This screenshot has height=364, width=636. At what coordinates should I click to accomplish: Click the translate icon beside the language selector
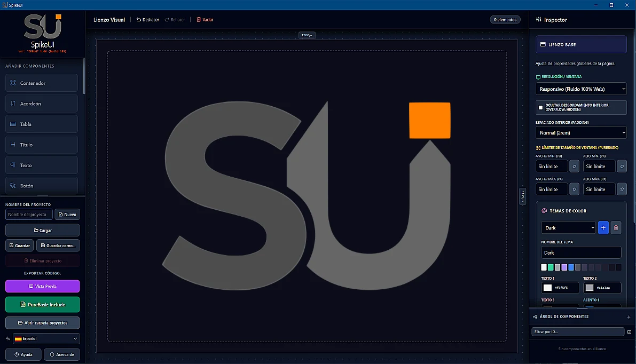(x=7, y=338)
